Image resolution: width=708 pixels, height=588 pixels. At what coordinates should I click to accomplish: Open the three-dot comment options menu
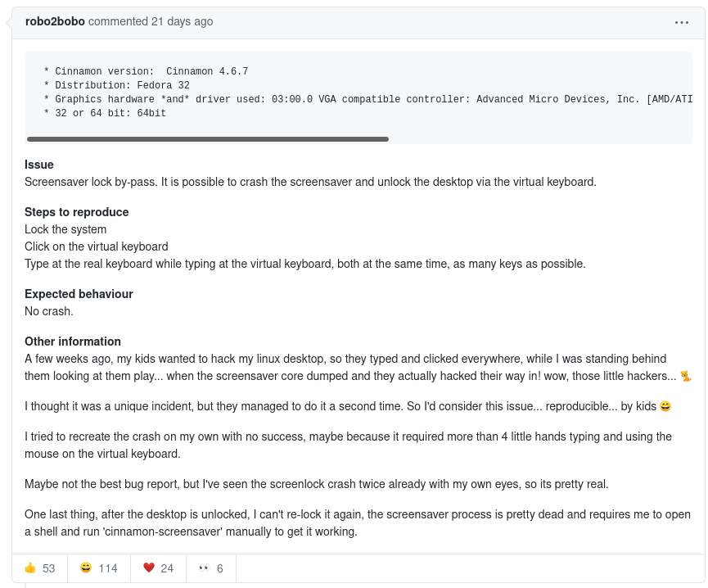(x=681, y=22)
